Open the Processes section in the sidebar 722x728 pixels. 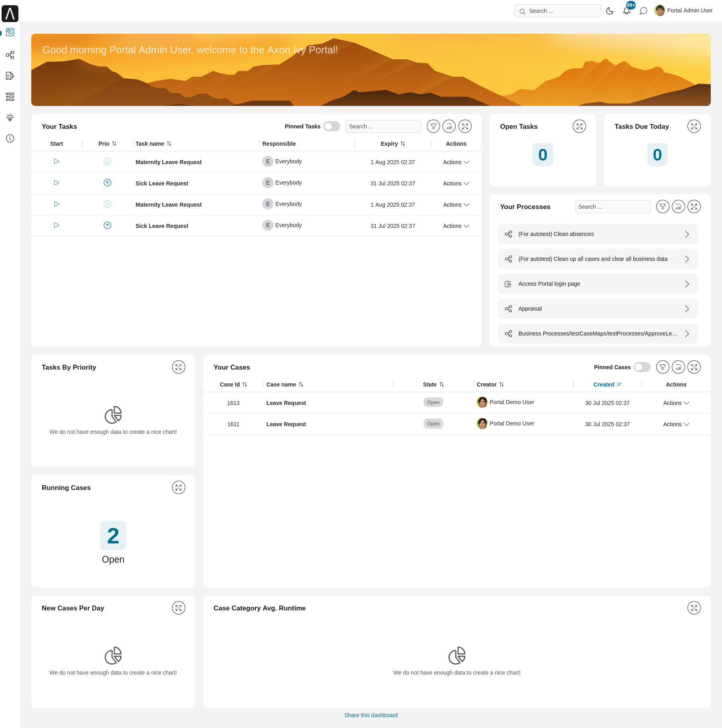(10, 55)
